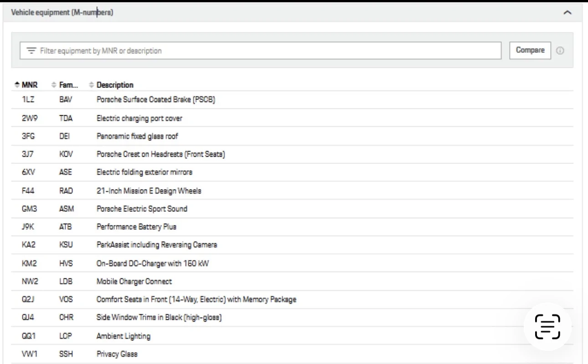Select the BAV family code cell
The height and width of the screenshot is (364, 588).
pyautogui.click(x=66, y=100)
